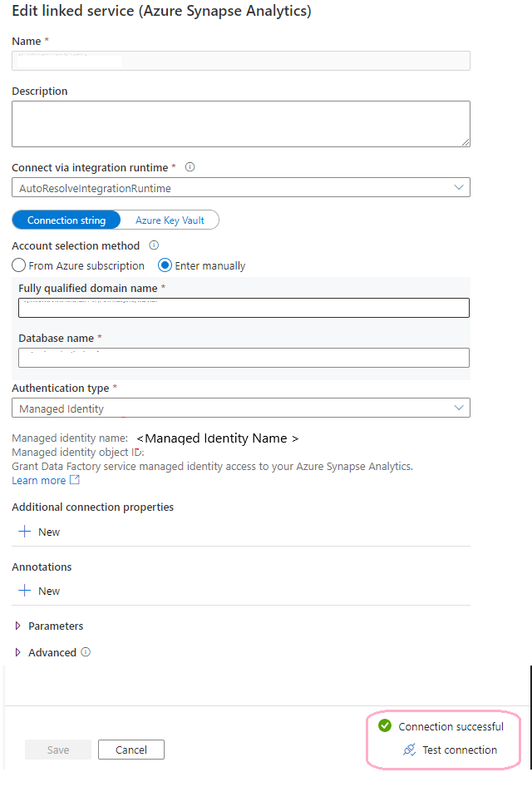
Task: Select the Enter manually radio option
Action: point(165,265)
